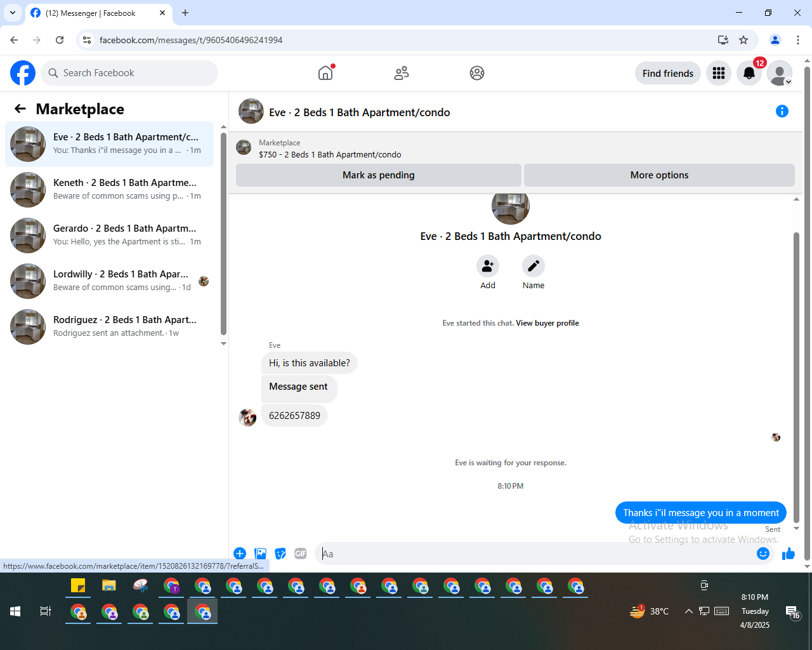Click the Name edit pencil icon

(x=534, y=266)
